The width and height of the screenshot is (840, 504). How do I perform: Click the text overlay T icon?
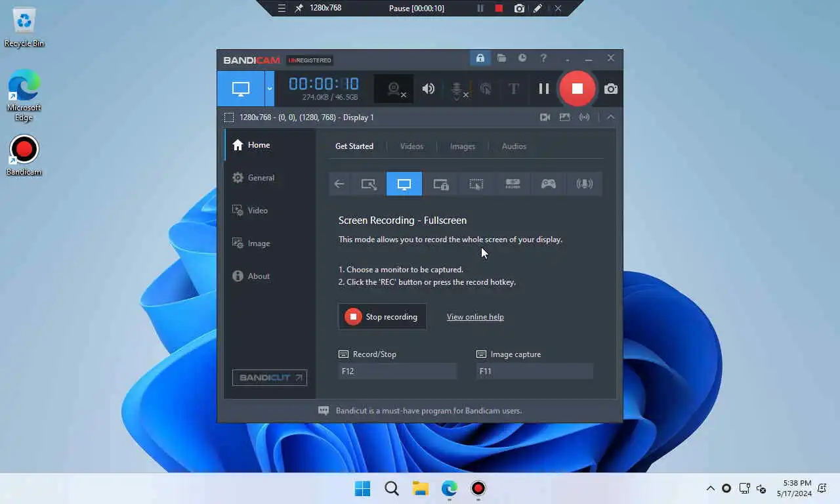pyautogui.click(x=514, y=89)
